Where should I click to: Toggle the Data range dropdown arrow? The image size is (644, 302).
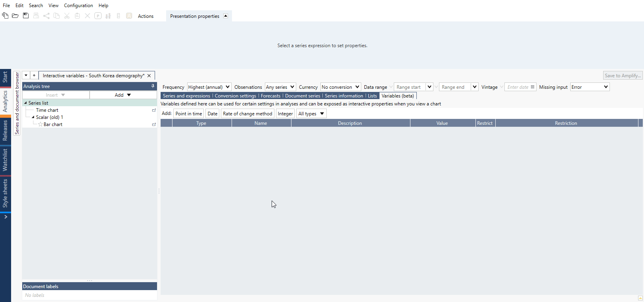pyautogui.click(x=391, y=87)
